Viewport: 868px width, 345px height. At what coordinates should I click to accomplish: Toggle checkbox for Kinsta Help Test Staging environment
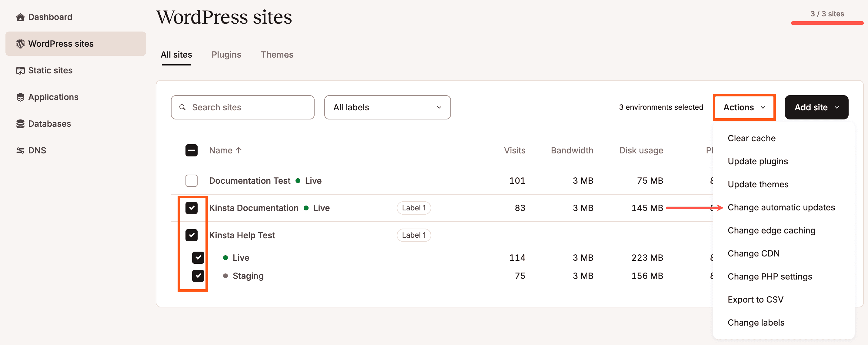[198, 275]
